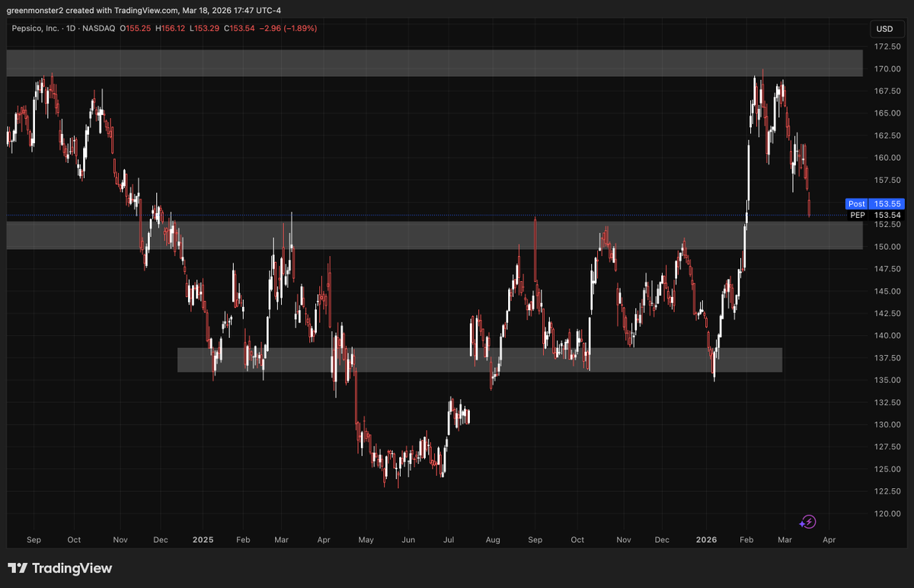Click the greenmonster2 attribution link
The height and width of the screenshot is (588, 914).
[34, 11]
